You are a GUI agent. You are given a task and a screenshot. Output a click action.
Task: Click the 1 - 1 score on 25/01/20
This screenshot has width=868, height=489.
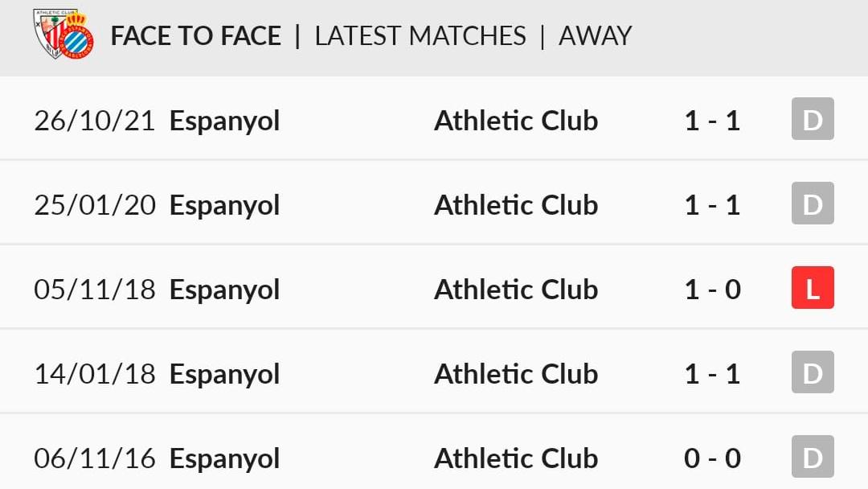712,205
